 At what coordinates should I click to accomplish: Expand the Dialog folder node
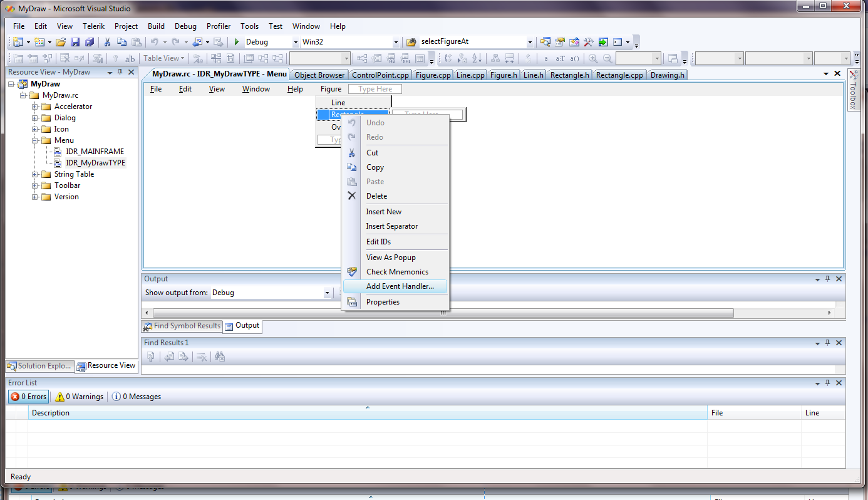point(35,118)
